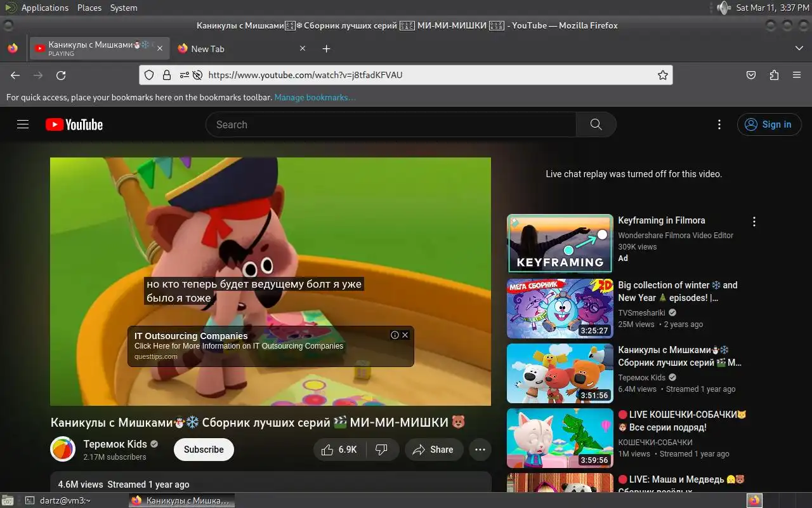Screen dimensions: 812x508
Task: Open more actions menu below video
Action: click(x=480, y=450)
